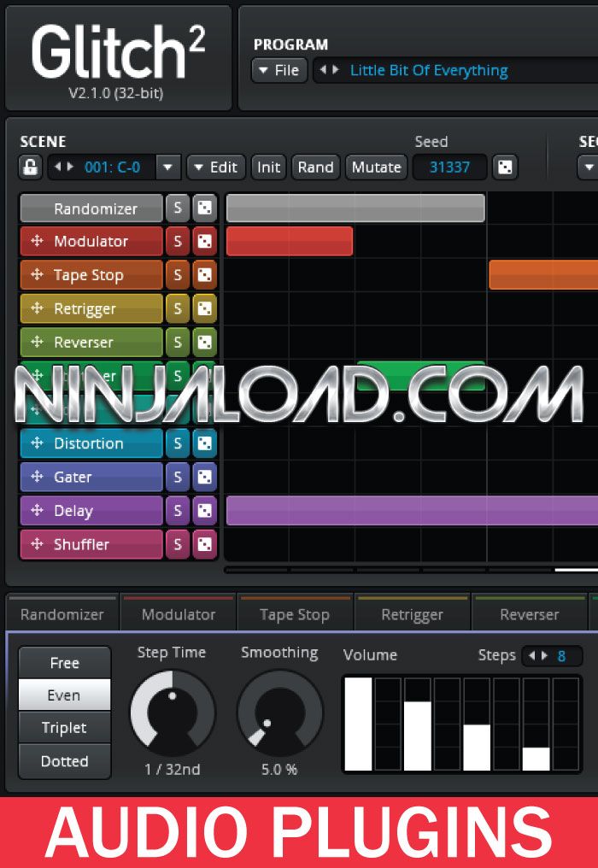Click the sequencer horizontal scrollbar

click(x=411, y=570)
